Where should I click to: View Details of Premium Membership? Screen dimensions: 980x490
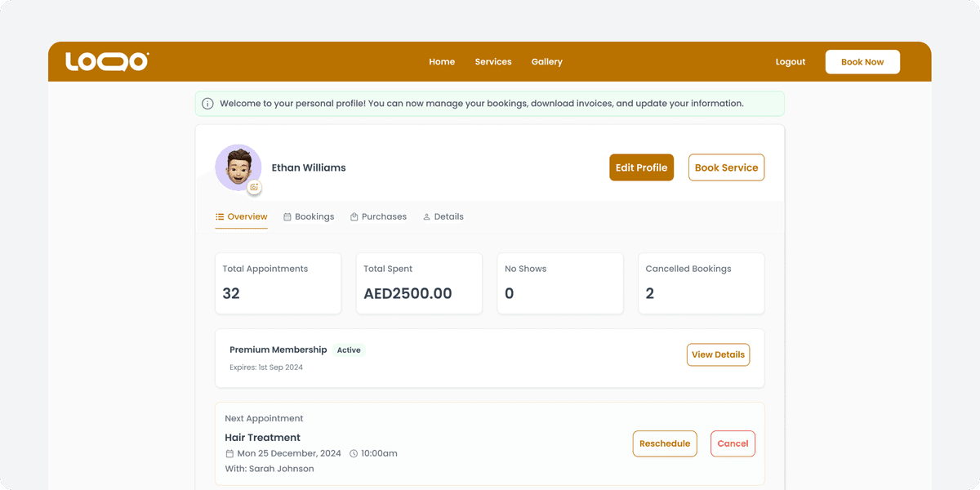[x=718, y=354]
